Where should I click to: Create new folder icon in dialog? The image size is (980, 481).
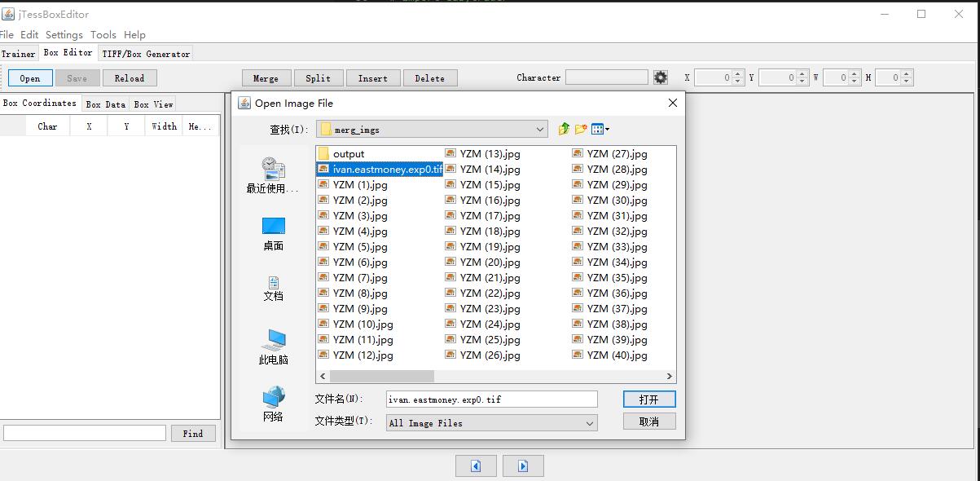pyautogui.click(x=581, y=129)
